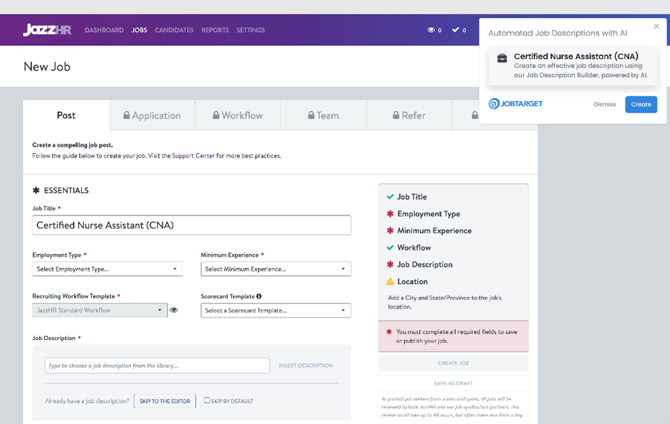Image resolution: width=670 pixels, height=424 pixels.
Task: Open the Employment Type dropdown
Action: point(107,269)
